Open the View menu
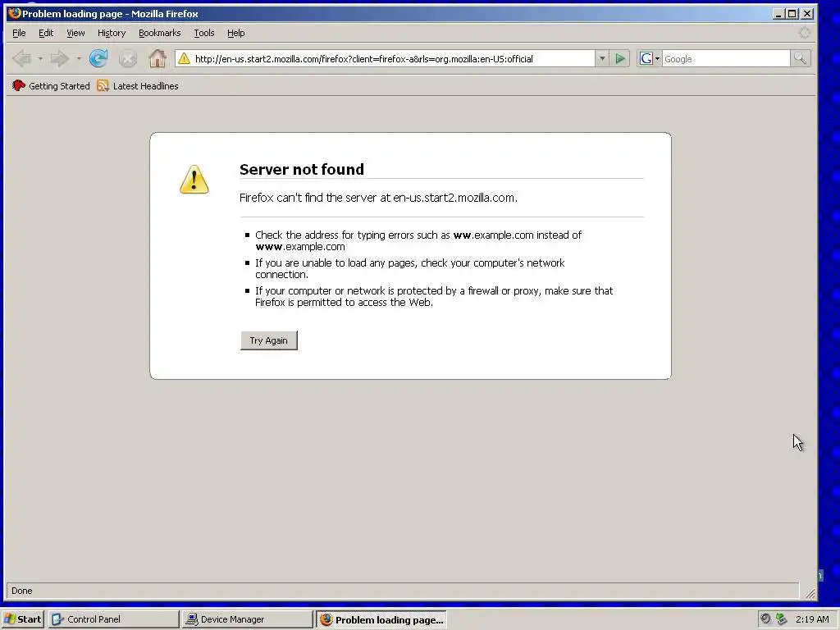The width and height of the screenshot is (840, 630). tap(75, 33)
